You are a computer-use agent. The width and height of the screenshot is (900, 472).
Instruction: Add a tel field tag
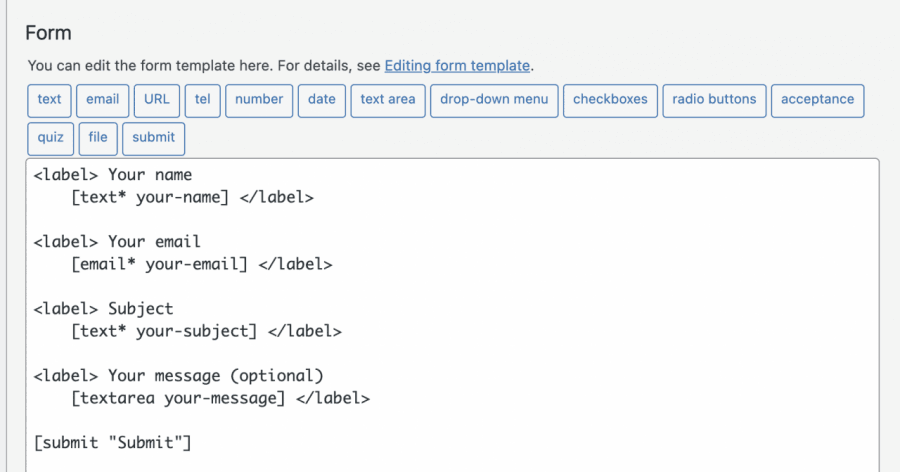202,100
